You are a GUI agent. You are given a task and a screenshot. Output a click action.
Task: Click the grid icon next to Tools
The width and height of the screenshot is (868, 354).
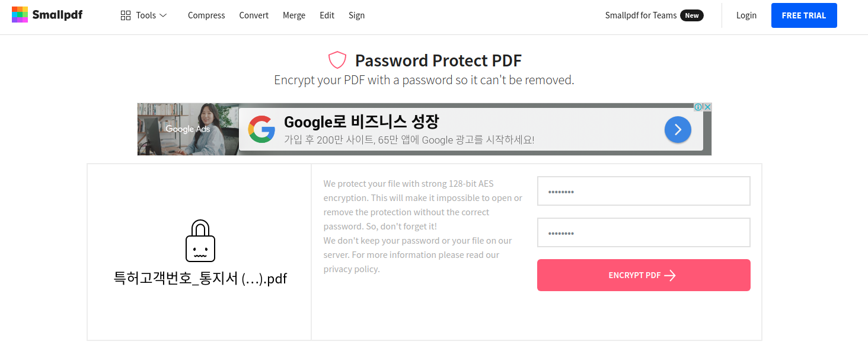click(x=125, y=15)
